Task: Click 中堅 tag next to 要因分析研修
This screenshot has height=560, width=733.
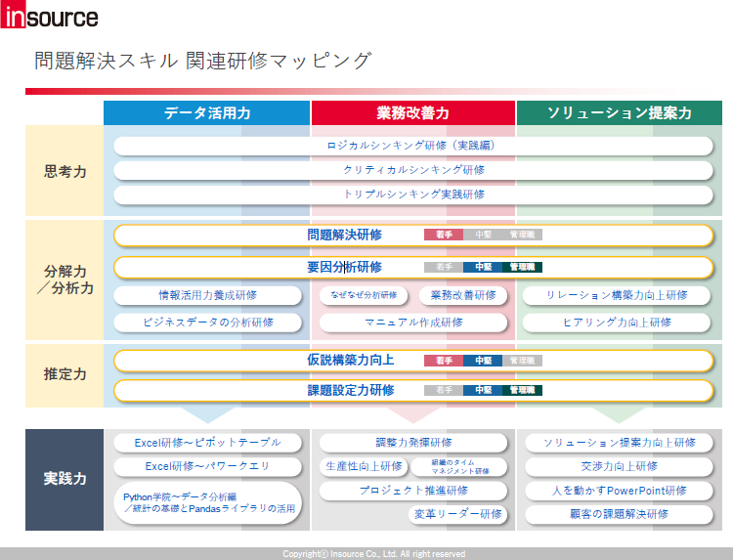Action: coord(483,268)
